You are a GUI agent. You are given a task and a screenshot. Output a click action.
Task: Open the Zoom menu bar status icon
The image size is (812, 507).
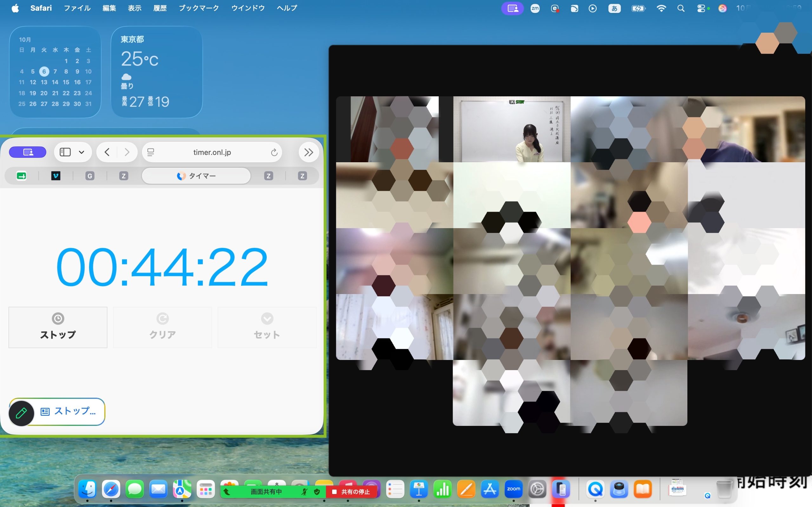point(535,8)
